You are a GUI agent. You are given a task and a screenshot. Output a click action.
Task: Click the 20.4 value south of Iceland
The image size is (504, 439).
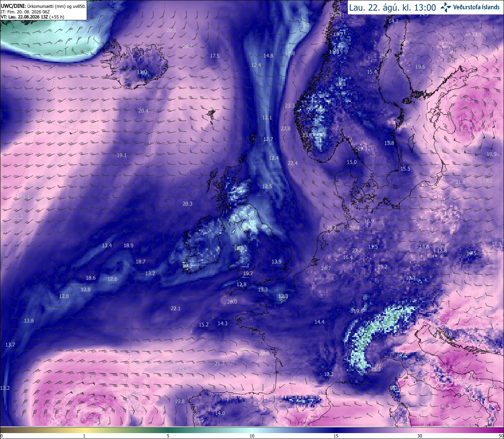143,111
